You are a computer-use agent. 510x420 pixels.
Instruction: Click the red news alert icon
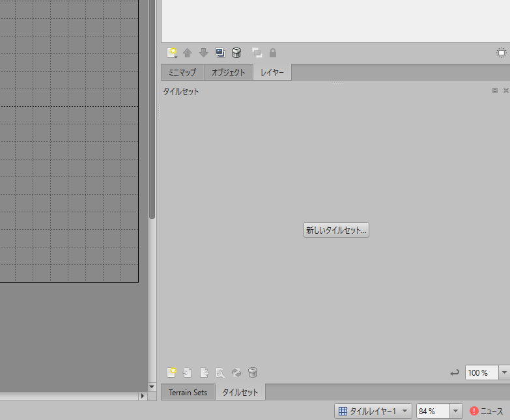tap(474, 411)
